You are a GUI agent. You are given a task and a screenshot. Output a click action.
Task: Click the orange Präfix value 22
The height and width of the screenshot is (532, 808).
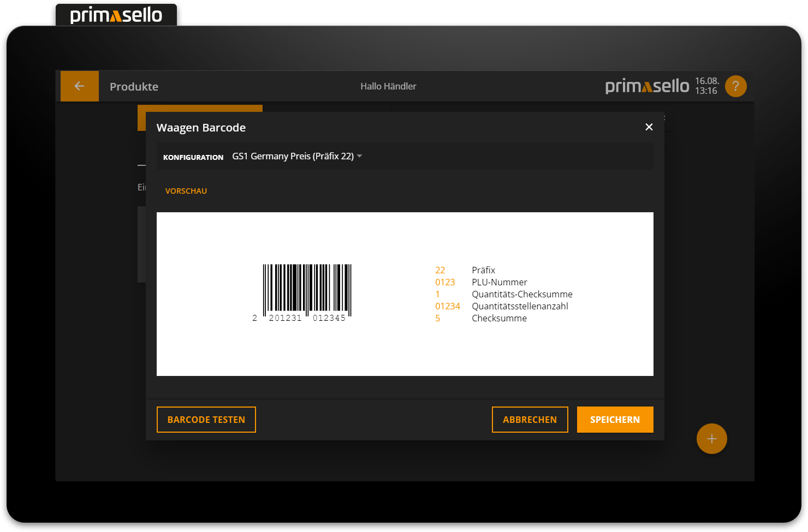439,270
